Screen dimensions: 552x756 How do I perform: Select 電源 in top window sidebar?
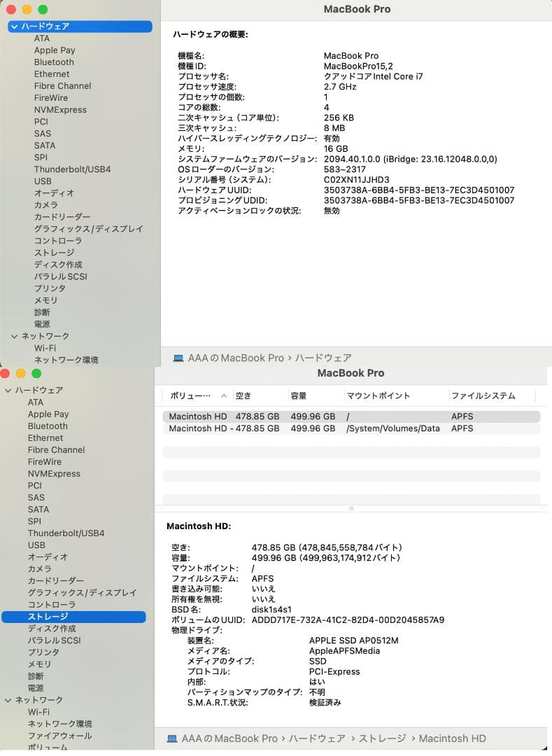point(42,324)
